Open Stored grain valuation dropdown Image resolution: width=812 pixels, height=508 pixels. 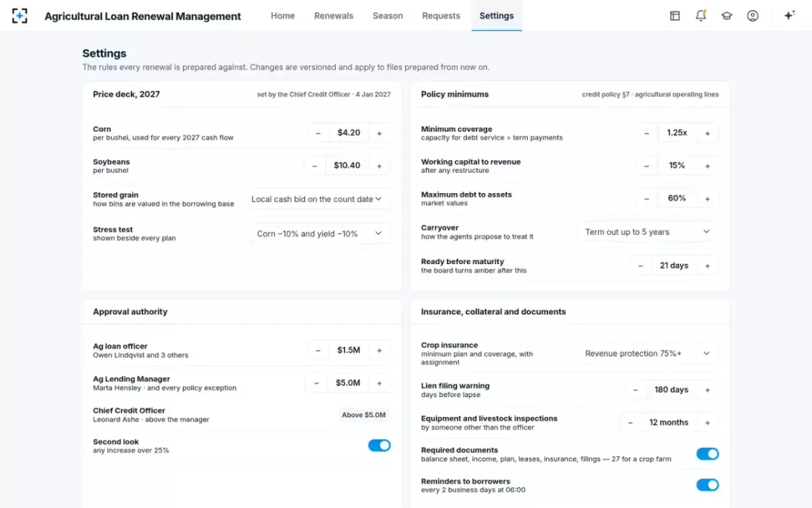click(x=317, y=199)
